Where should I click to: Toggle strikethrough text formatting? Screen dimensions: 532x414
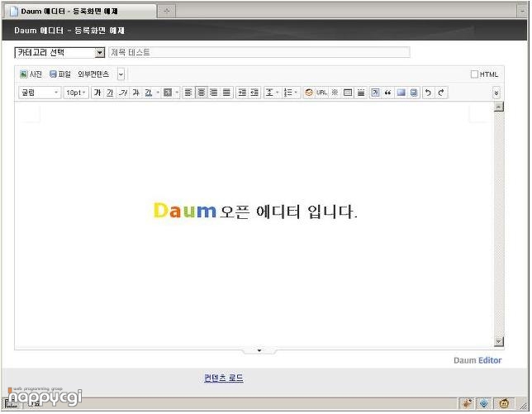135,93
